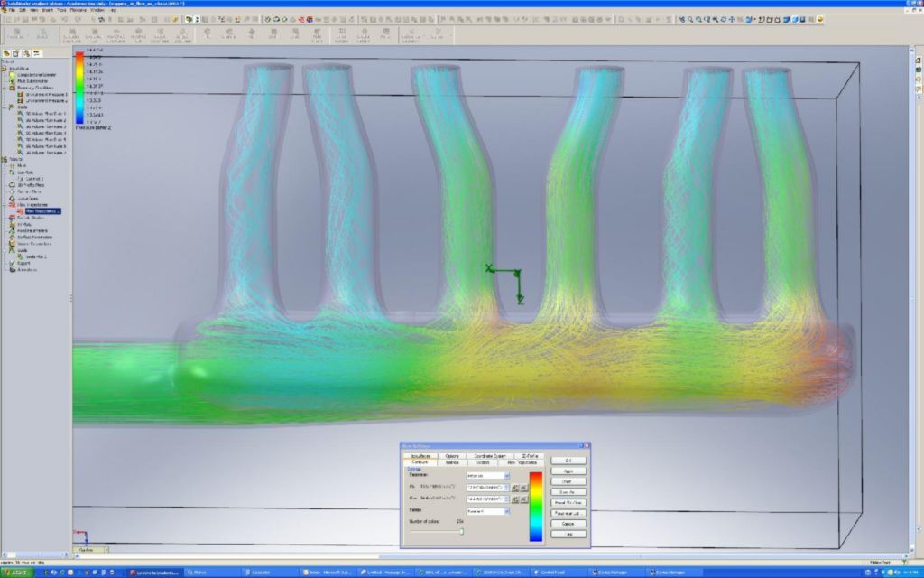Select the flow analysis tree tab icon
This screenshot has height=578, width=924.
37,53
